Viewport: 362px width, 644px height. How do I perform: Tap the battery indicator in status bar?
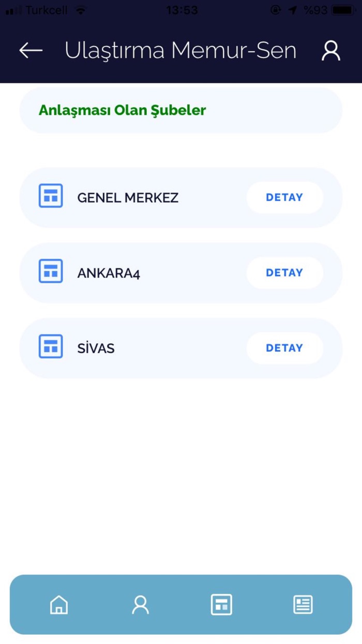click(x=343, y=10)
